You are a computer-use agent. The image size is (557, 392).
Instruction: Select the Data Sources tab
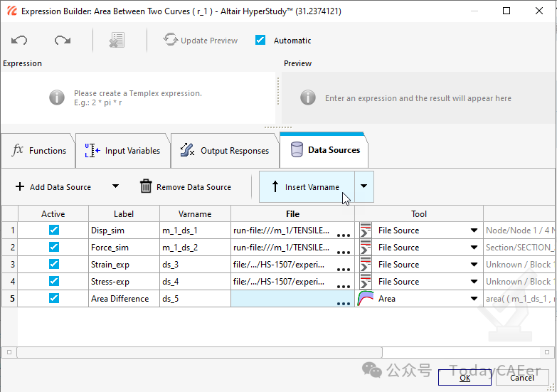pyautogui.click(x=324, y=150)
